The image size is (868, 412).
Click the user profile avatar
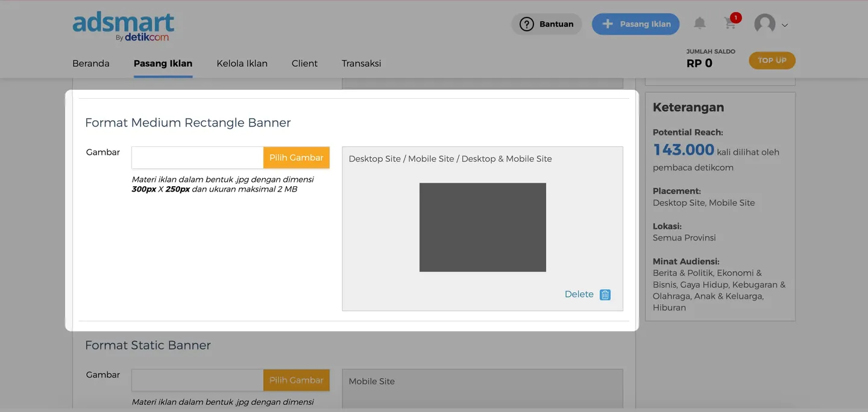(x=764, y=24)
